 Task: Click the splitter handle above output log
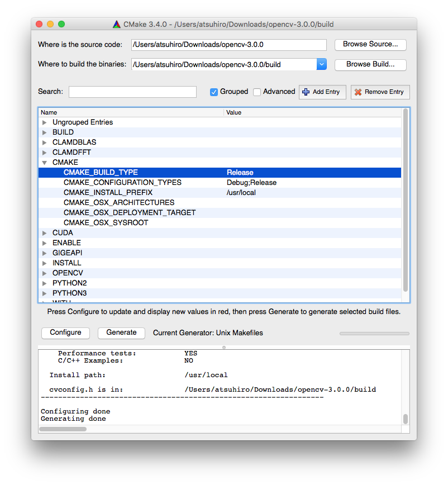click(224, 348)
